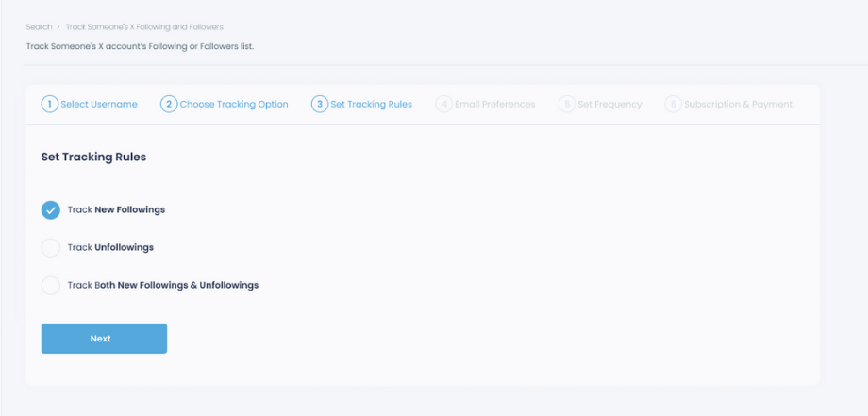868x416 pixels.
Task: Choose the Both New Followings & Unfollowings radio
Action: [51, 285]
